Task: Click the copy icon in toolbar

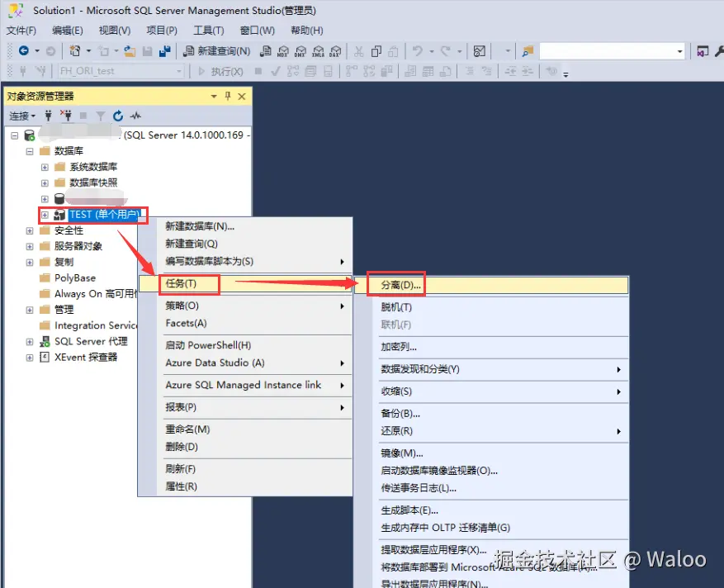Action: pos(376,51)
